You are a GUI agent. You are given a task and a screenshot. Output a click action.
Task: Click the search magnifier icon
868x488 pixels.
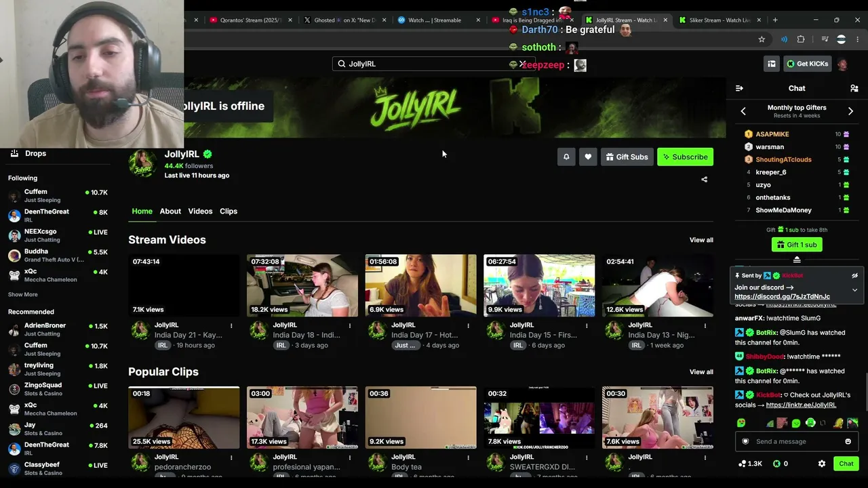pyautogui.click(x=342, y=64)
